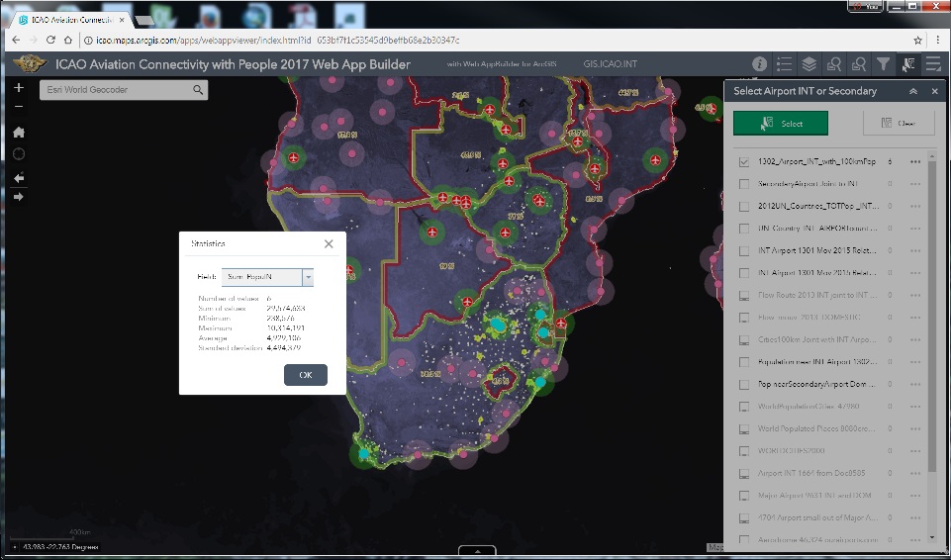Open Chrome three-dot menu
The image size is (951, 560).
click(x=938, y=40)
